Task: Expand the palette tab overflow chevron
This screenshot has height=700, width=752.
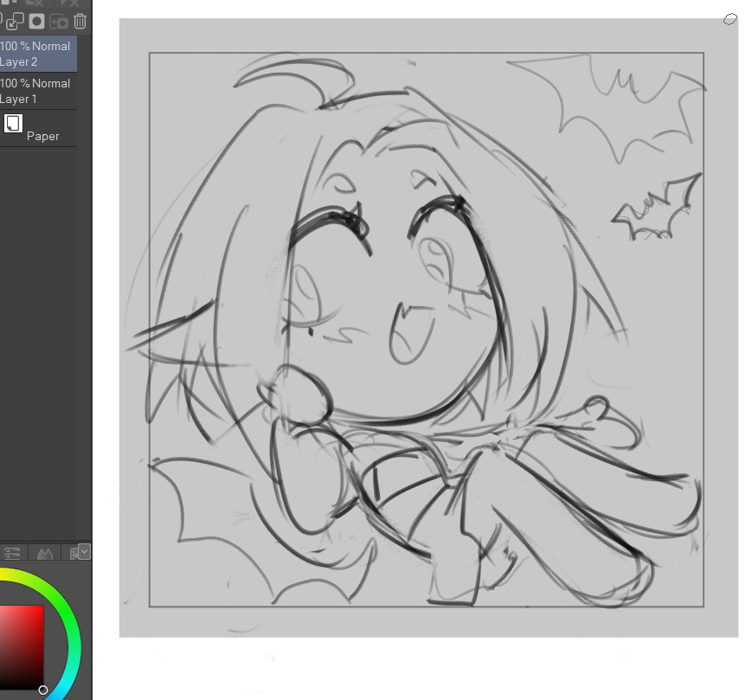Action: pyautogui.click(x=84, y=550)
